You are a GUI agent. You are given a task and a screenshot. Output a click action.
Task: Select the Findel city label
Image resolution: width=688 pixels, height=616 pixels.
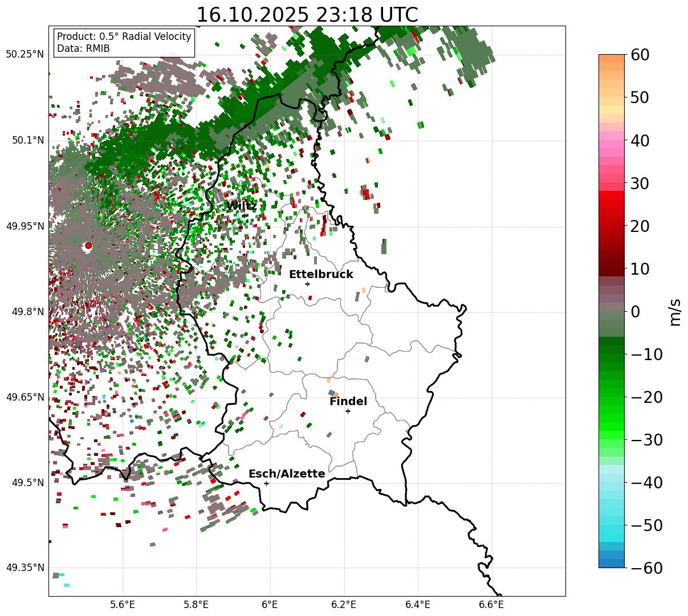coord(348,402)
